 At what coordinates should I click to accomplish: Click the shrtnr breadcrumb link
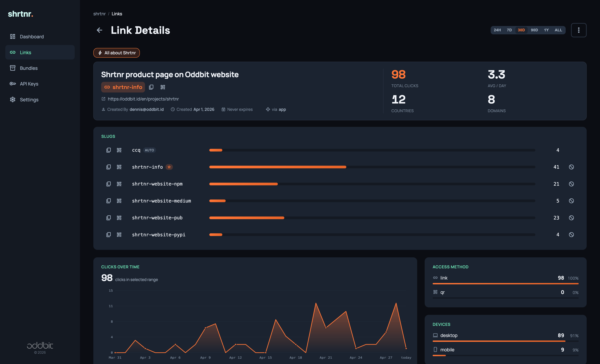point(99,14)
